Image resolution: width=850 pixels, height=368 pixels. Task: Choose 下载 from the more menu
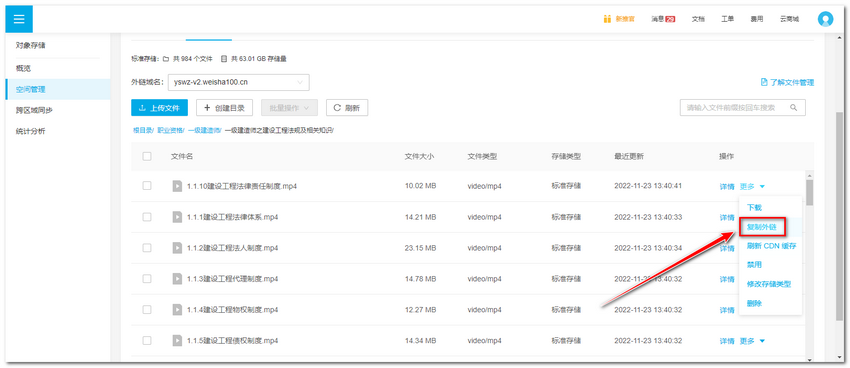(x=754, y=207)
